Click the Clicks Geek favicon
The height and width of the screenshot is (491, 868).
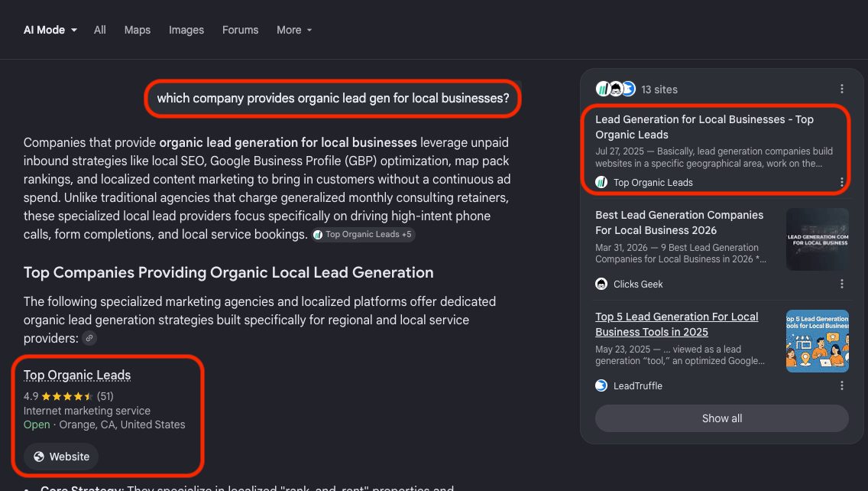click(601, 284)
